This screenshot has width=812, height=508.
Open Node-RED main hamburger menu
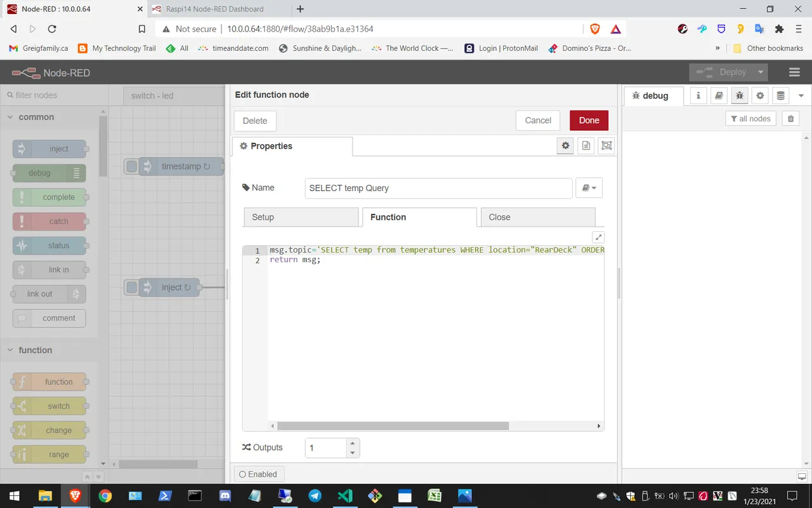(x=794, y=72)
